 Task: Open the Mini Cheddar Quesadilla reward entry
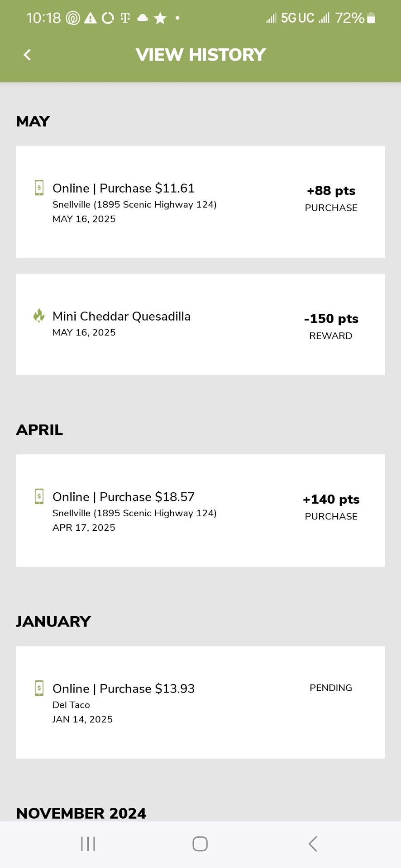click(x=200, y=324)
